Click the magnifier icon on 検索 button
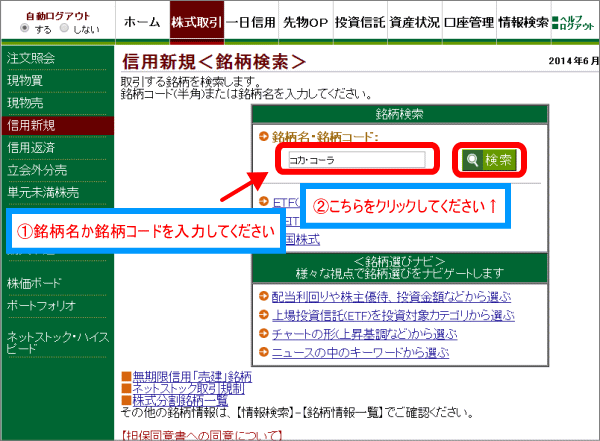The height and width of the screenshot is (441, 600). (x=473, y=160)
